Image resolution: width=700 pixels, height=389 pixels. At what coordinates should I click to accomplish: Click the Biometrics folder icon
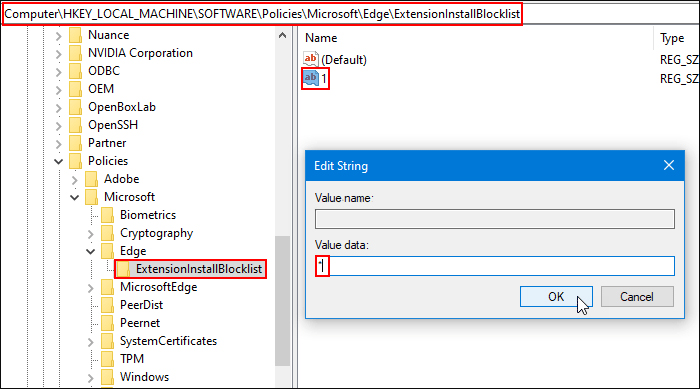pos(108,215)
